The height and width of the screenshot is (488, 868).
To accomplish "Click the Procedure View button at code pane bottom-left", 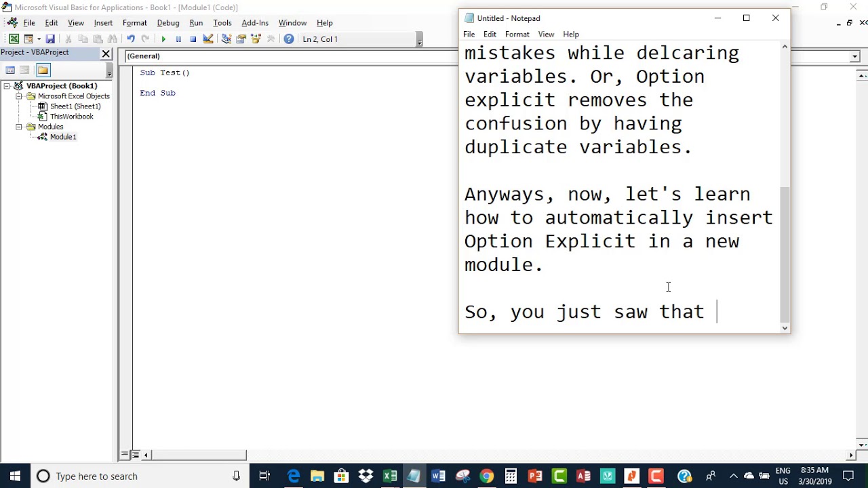I will pyautogui.click(x=125, y=455).
